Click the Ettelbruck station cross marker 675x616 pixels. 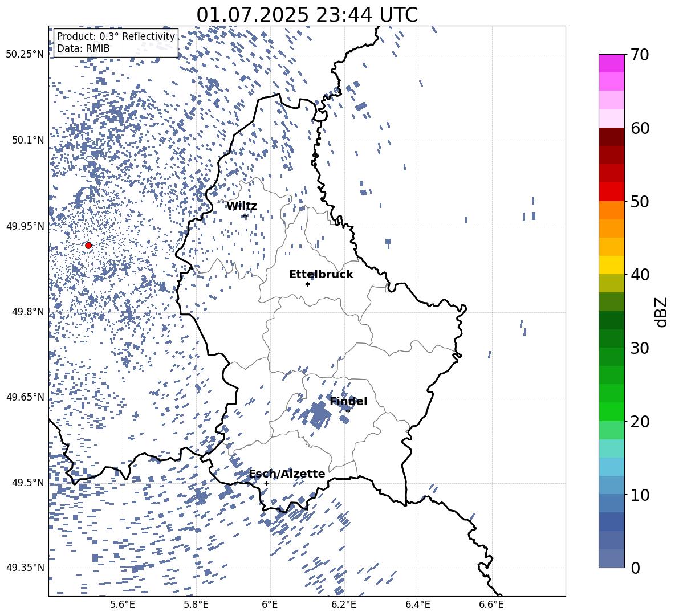(x=307, y=284)
